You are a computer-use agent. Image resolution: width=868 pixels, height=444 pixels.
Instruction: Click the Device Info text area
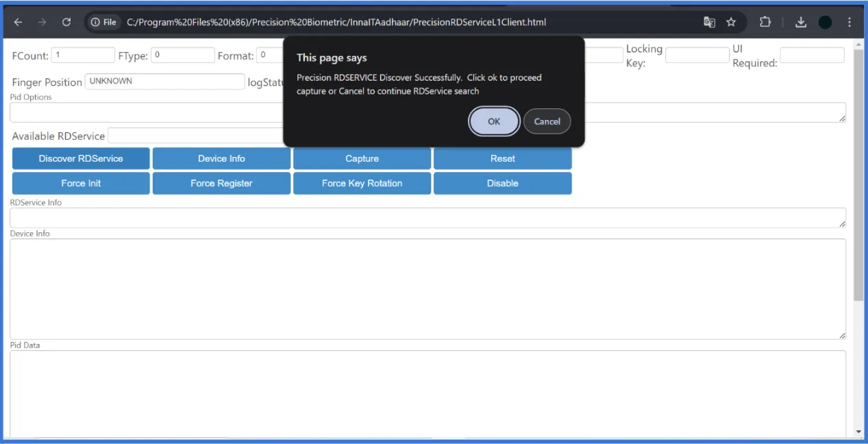pos(427,288)
